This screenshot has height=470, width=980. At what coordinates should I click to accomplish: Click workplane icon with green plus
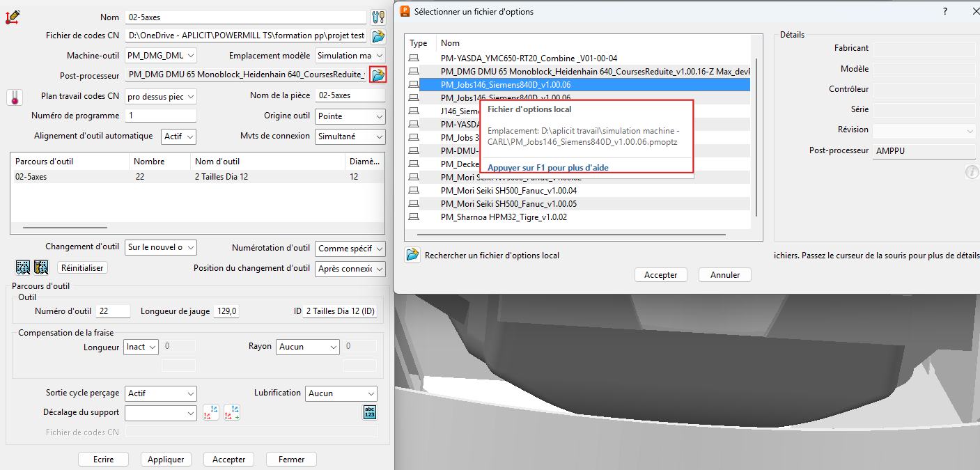coord(232,413)
